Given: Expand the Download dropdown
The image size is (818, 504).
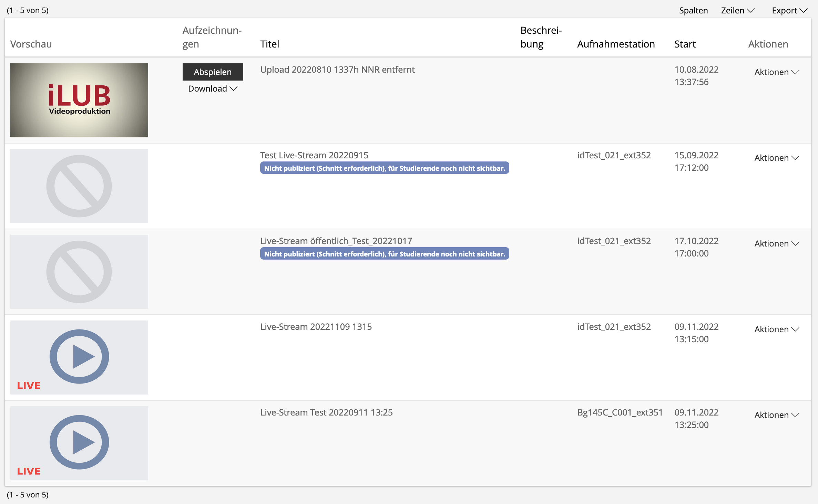Looking at the screenshot, I should (213, 89).
